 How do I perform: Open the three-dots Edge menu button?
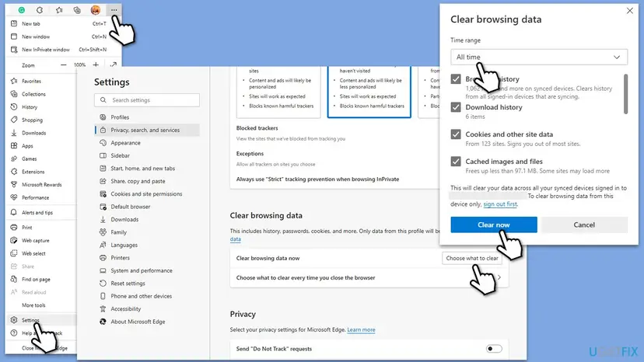tap(114, 10)
